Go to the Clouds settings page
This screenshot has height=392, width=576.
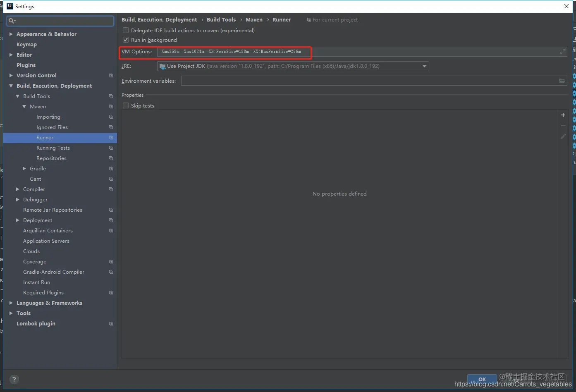(31, 251)
